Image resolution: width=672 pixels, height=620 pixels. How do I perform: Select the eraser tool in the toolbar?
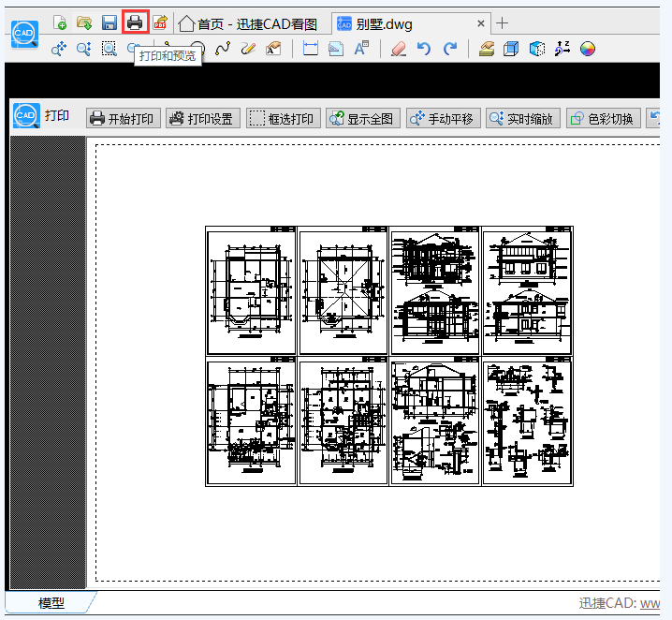pos(398,50)
